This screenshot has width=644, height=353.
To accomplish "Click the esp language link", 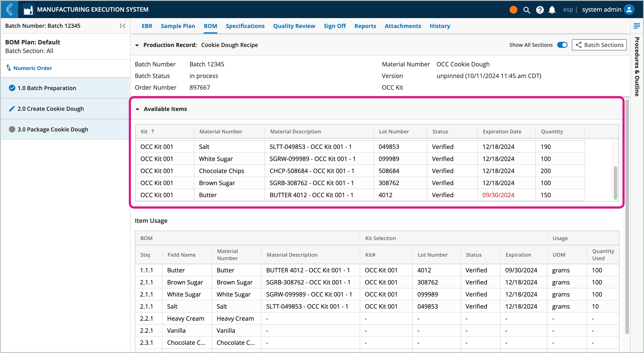I will click(x=568, y=9).
